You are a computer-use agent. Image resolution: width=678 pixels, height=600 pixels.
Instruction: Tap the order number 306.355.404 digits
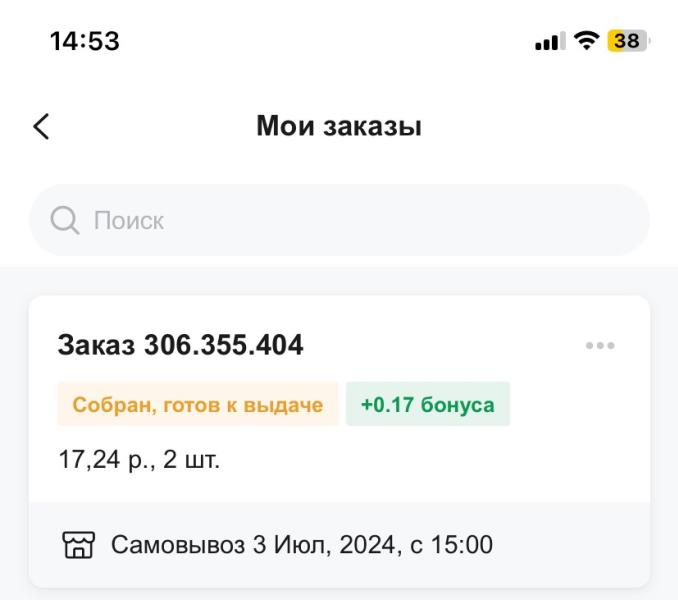[224, 345]
